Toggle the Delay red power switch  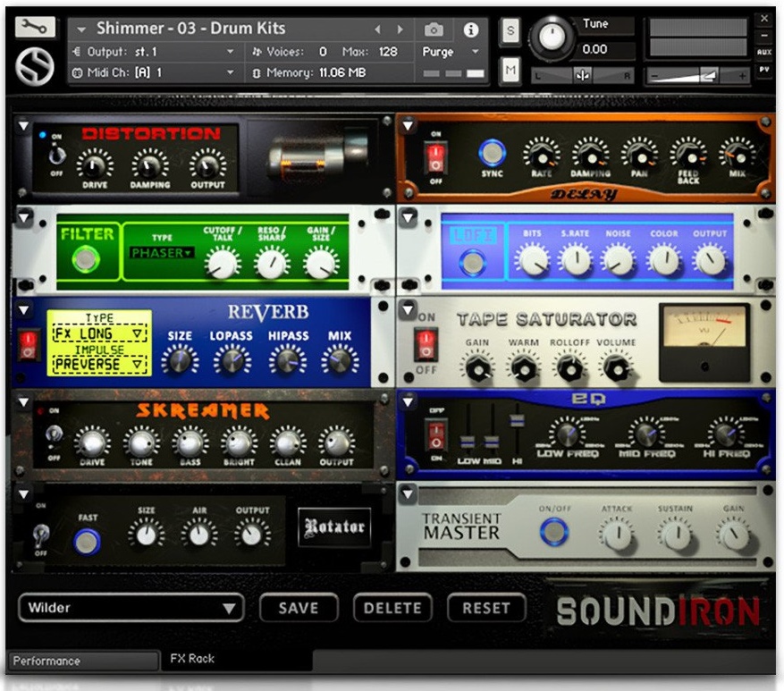click(x=435, y=158)
